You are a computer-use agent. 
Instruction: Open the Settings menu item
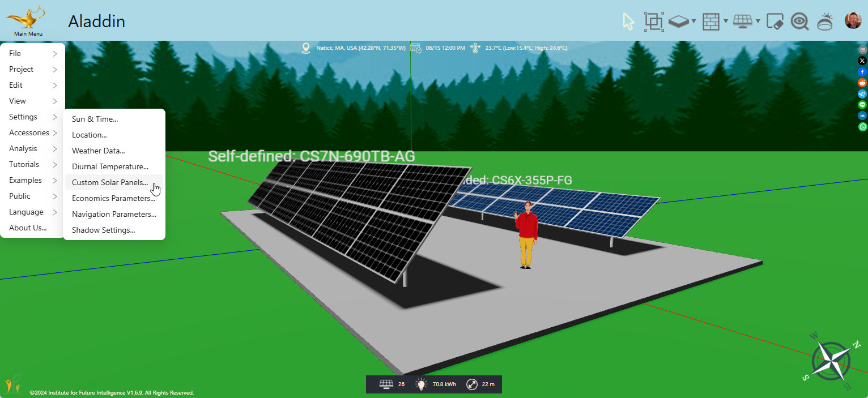tap(33, 117)
